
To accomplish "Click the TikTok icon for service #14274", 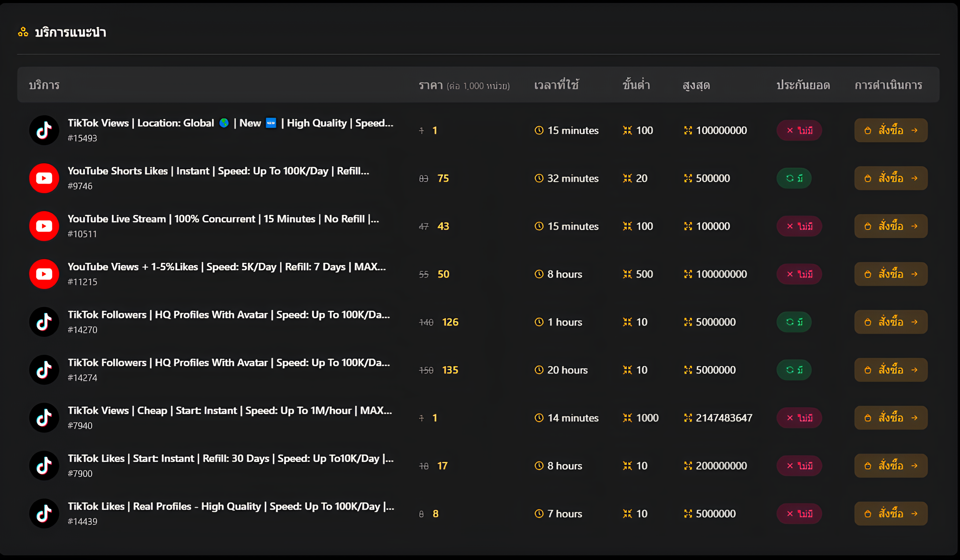I will pos(44,370).
